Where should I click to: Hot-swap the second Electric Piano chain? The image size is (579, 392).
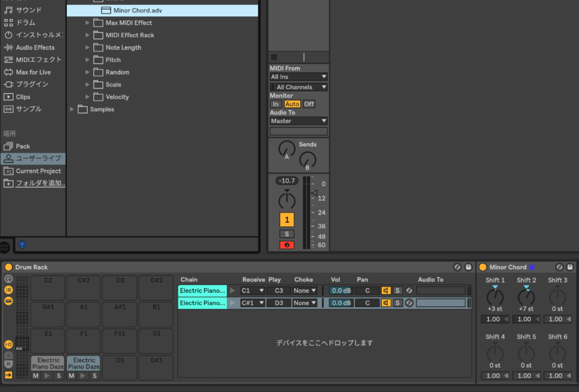(409, 303)
